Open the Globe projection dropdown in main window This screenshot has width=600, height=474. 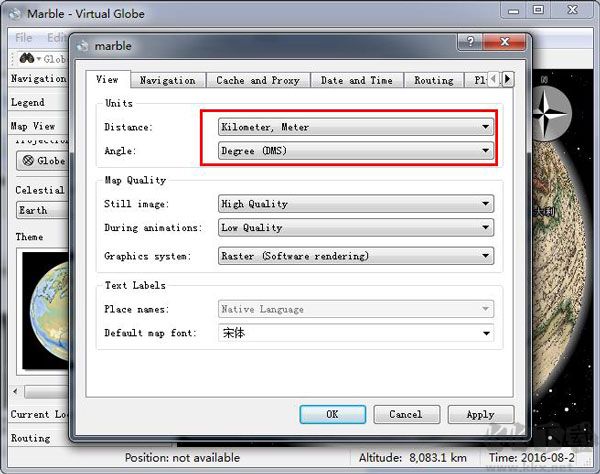point(43,161)
